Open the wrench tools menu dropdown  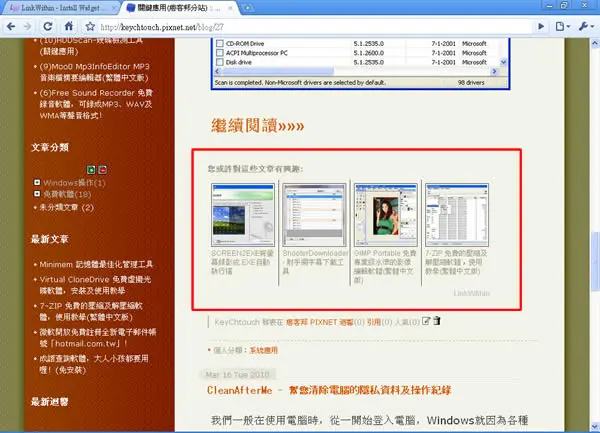[586, 26]
